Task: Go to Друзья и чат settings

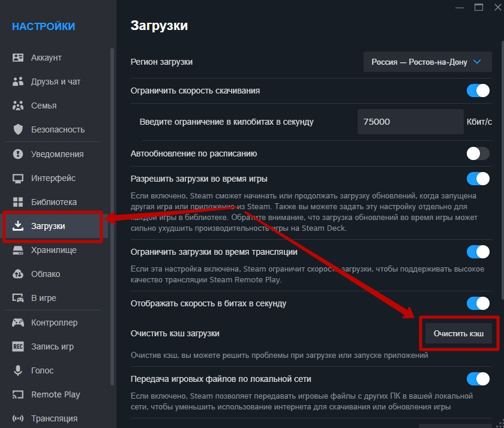Action: 53,82
